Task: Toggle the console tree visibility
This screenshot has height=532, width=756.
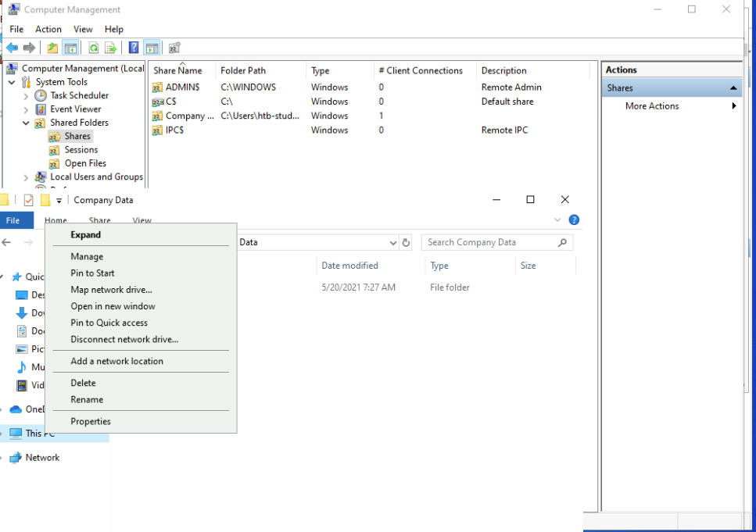Action: [70, 47]
